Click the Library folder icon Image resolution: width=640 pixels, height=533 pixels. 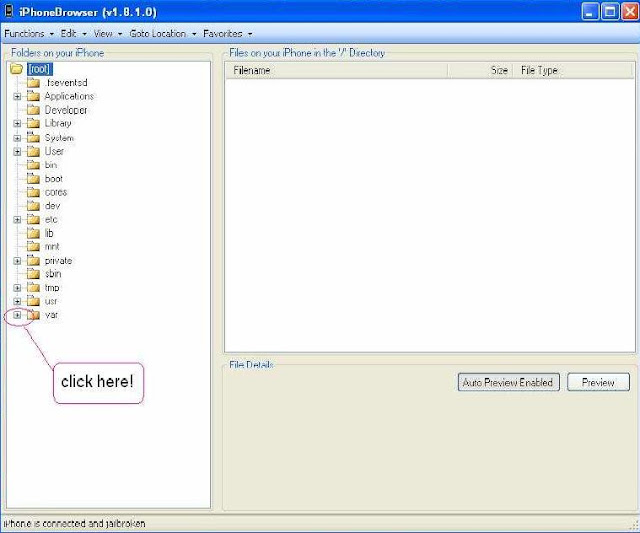[x=33, y=123]
